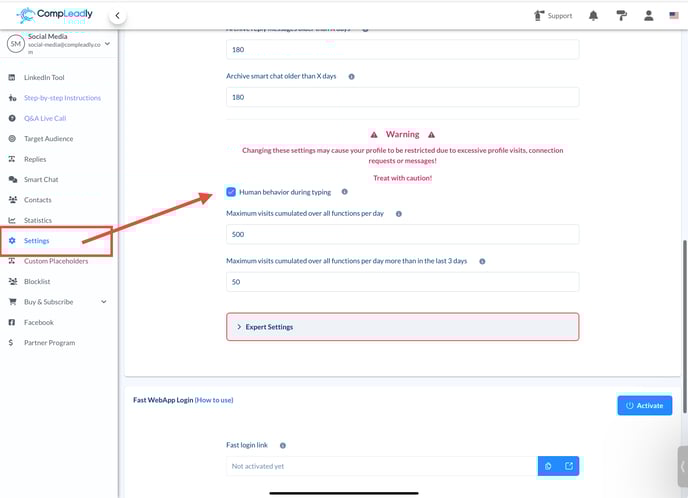Copy the fast login link
This screenshot has height=498, width=688.
tap(548, 466)
